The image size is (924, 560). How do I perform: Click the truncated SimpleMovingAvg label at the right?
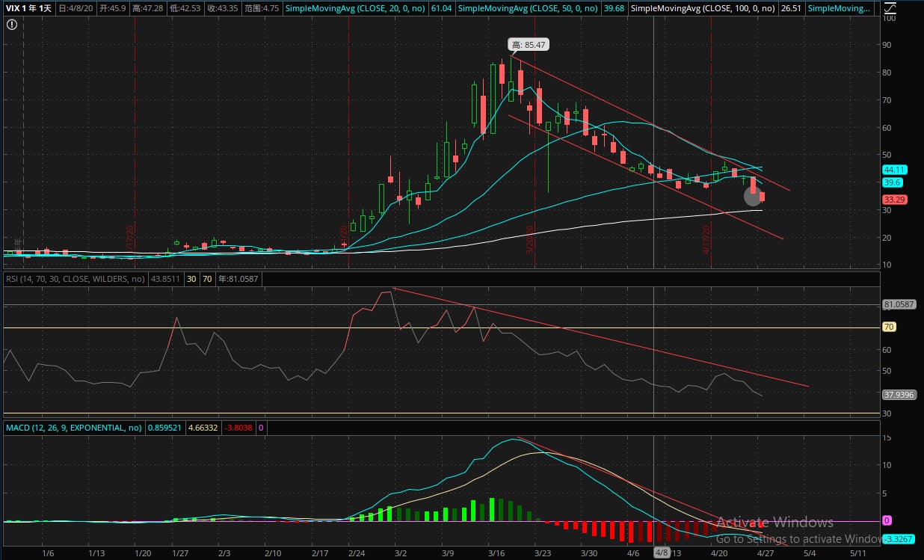(x=840, y=8)
